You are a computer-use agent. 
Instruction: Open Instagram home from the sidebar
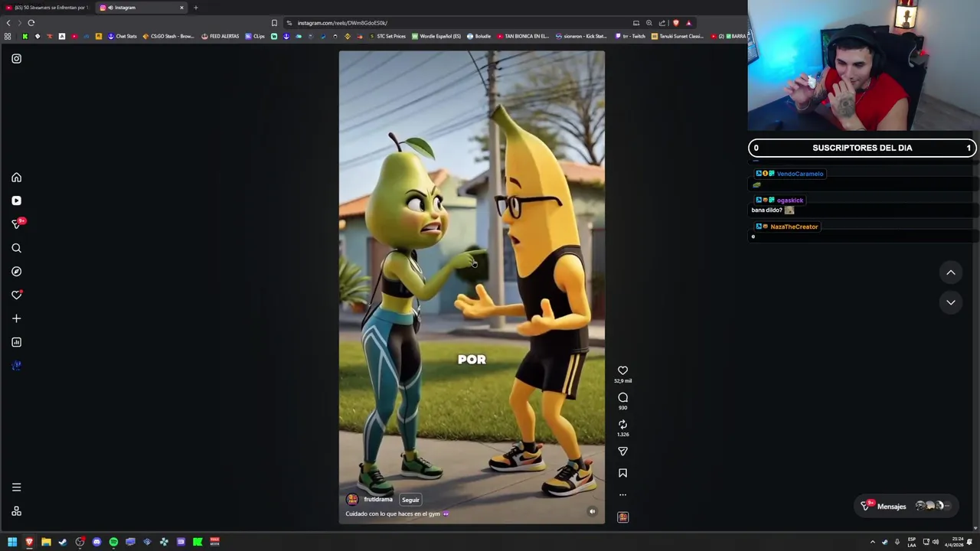click(x=16, y=178)
